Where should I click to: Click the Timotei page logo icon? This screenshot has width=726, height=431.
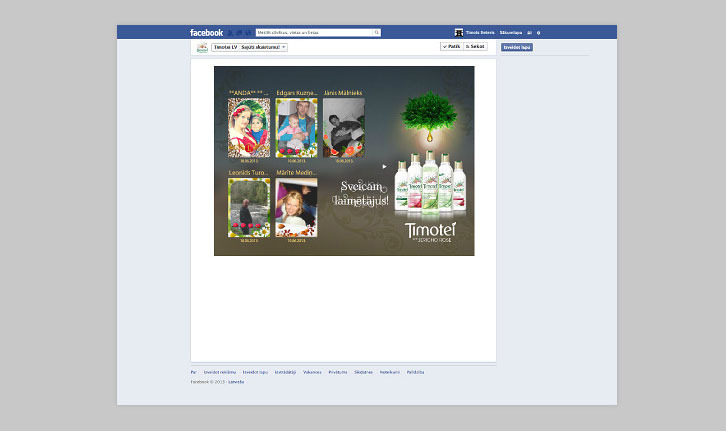pos(202,47)
